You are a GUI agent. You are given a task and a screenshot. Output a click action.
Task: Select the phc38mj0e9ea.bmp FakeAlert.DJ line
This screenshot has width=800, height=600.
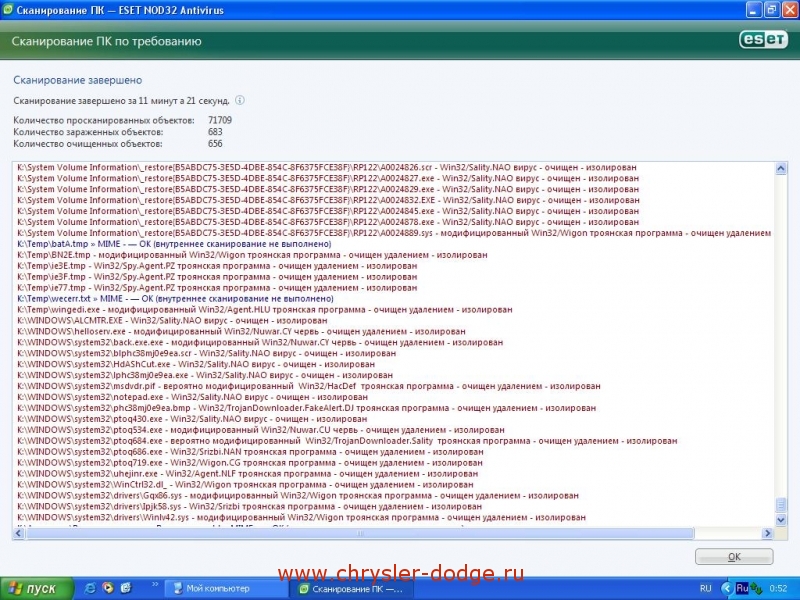pos(307,408)
